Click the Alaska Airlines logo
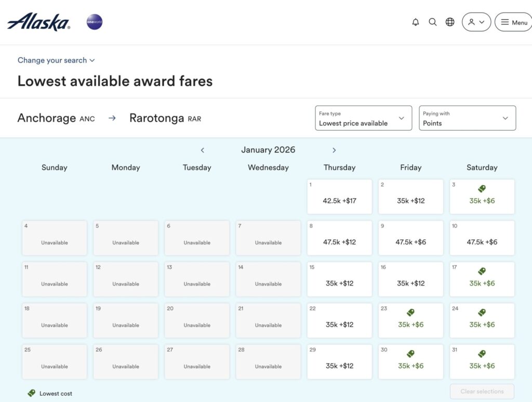The width and height of the screenshot is (532, 402). point(39,22)
